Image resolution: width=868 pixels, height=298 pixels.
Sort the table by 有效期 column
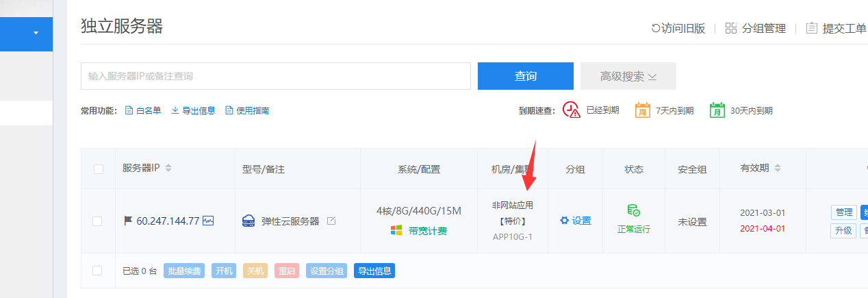777,169
